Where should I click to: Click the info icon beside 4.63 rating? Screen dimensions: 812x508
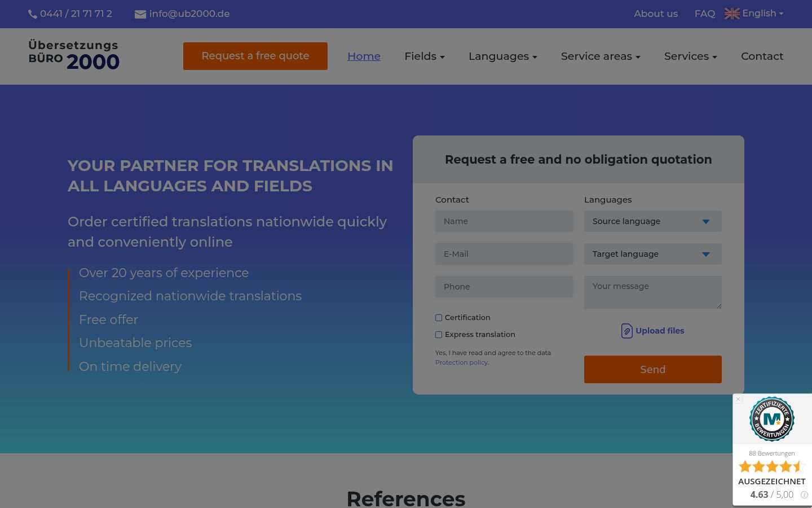804,495
